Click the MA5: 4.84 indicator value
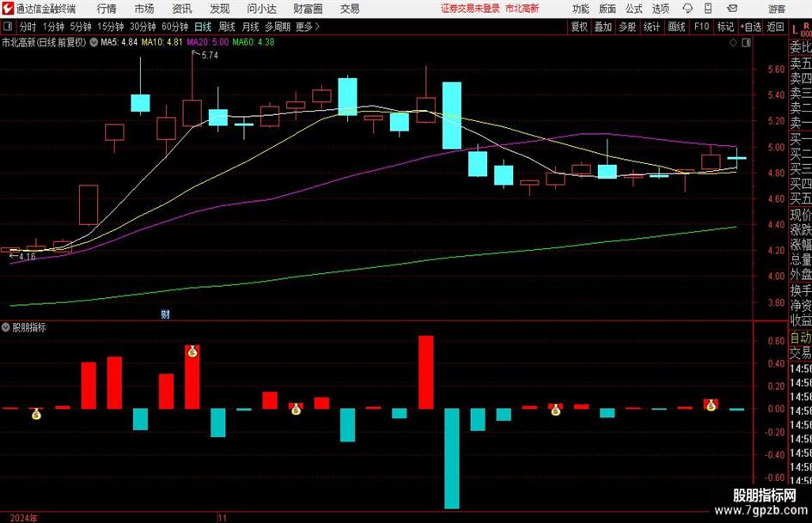Screen dimensions: 812x523 (x=119, y=42)
